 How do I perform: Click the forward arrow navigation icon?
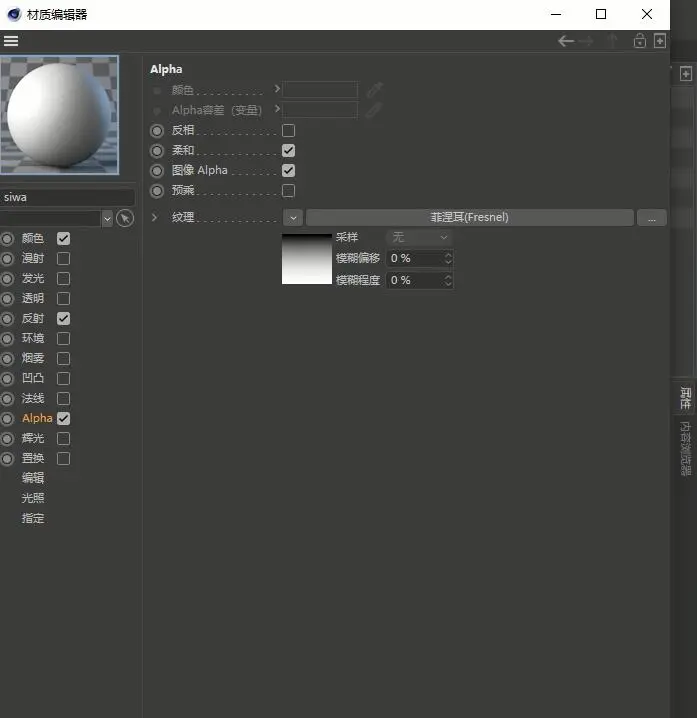click(586, 41)
